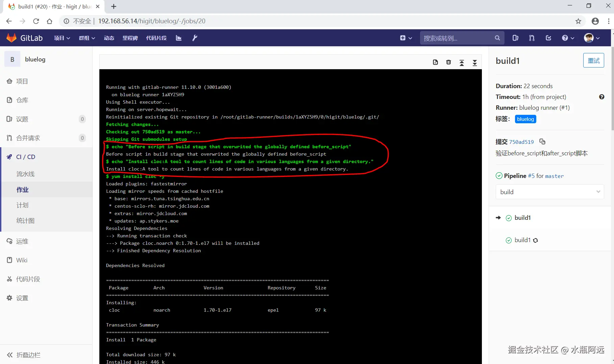
Task: Retry the build1 job via retry icon
Action: point(536,240)
